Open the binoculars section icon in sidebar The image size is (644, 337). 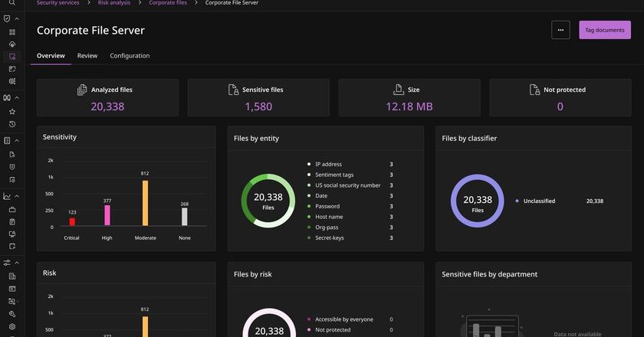pyautogui.click(x=7, y=98)
